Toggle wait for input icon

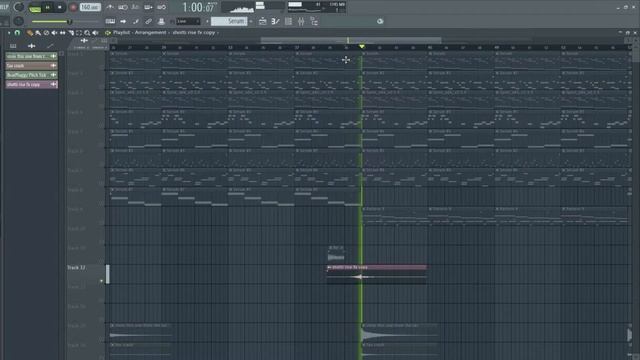(122, 7)
